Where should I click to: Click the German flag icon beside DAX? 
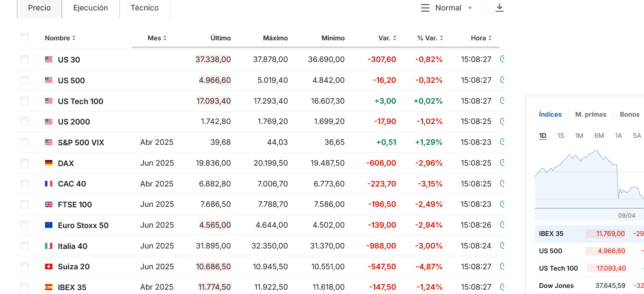pyautogui.click(x=49, y=163)
